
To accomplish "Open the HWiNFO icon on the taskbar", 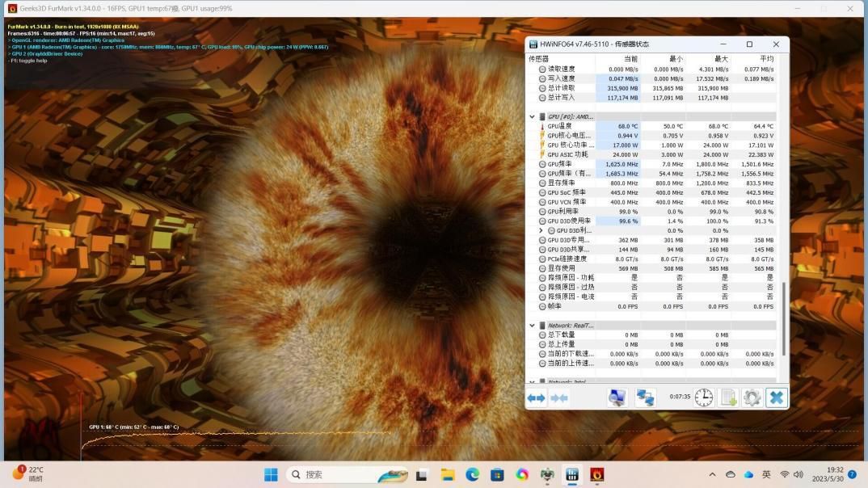I will click(572, 474).
